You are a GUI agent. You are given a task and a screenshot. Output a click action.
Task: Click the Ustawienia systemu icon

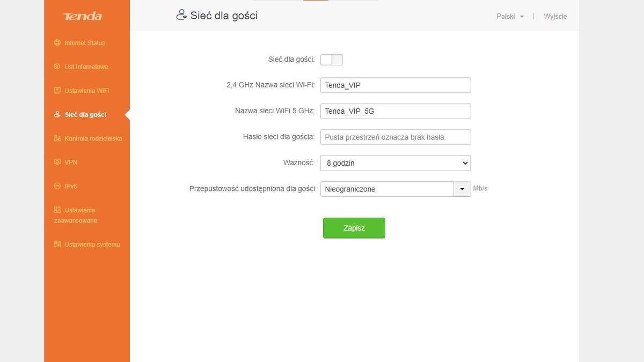point(57,245)
